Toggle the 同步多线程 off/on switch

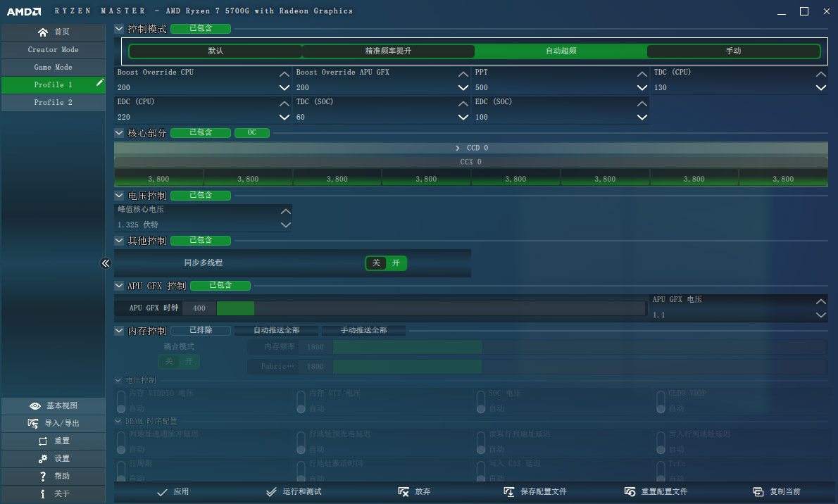[386, 263]
